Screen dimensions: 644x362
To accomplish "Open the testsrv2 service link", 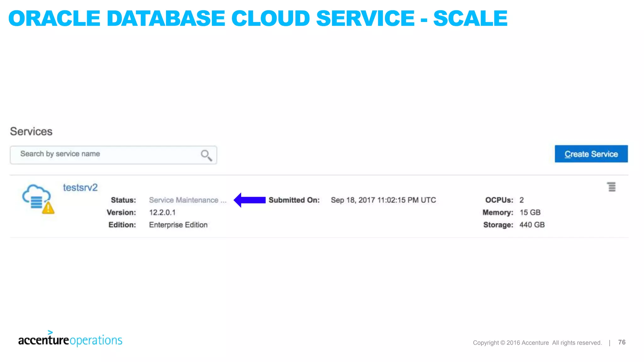I will tap(80, 188).
